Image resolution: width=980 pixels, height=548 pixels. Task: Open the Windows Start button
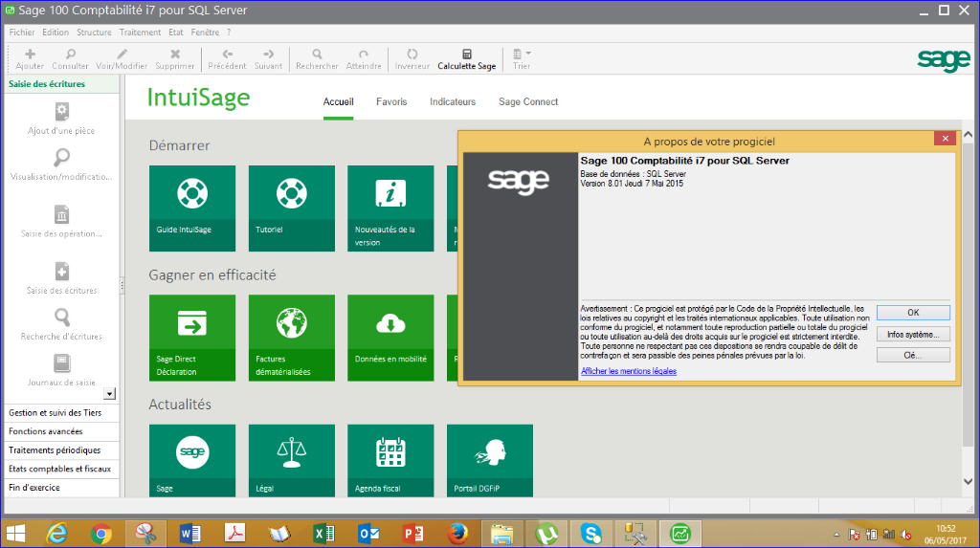15,534
